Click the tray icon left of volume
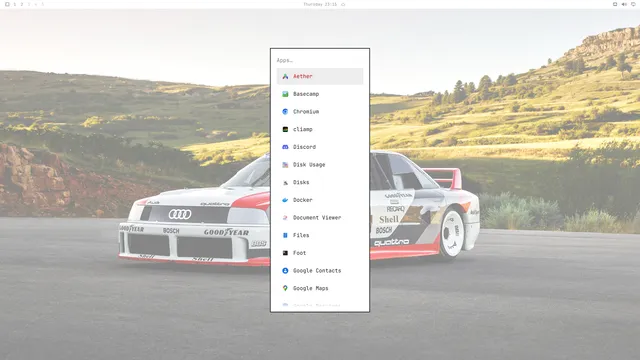The image size is (640, 360). click(615, 4)
